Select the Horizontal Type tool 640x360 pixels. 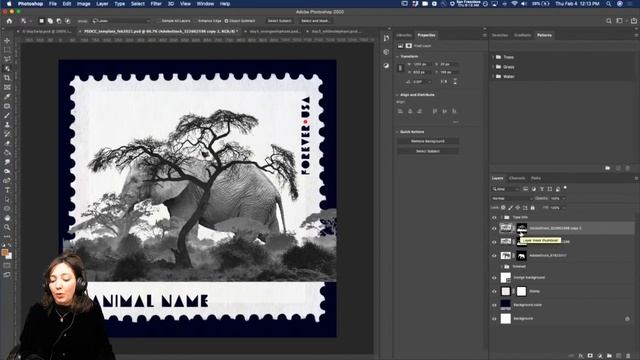[7, 190]
